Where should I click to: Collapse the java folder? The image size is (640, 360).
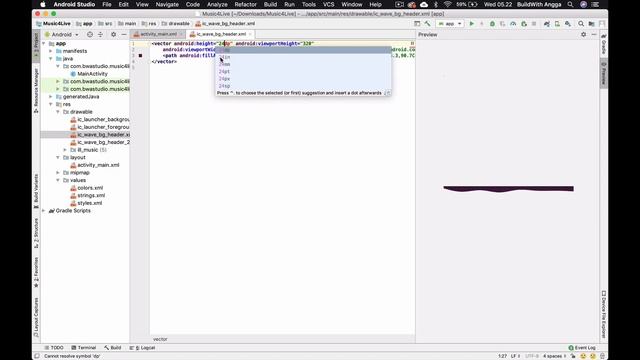51,59
